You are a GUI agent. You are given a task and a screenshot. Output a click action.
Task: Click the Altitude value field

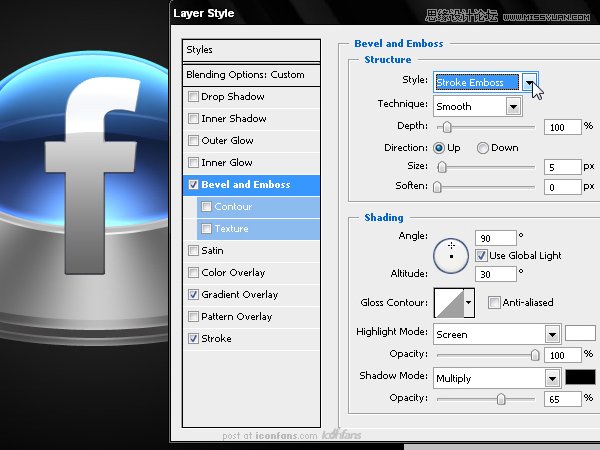coord(496,274)
